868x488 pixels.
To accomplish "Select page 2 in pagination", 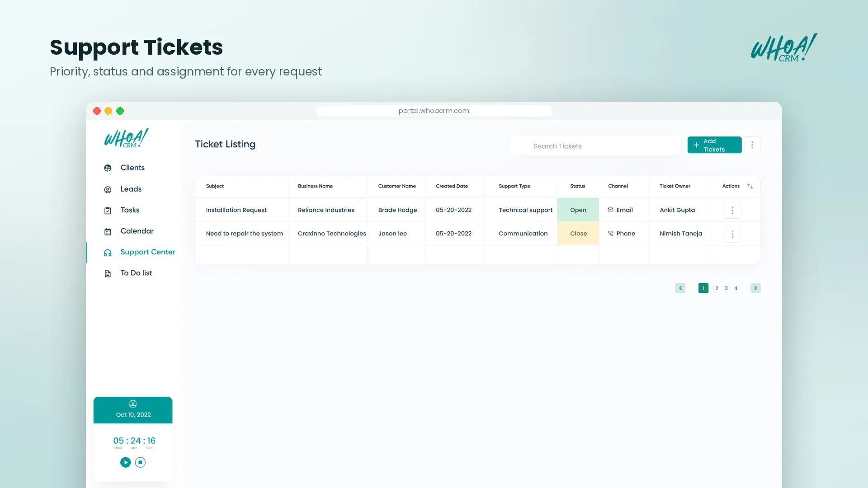I will point(717,288).
